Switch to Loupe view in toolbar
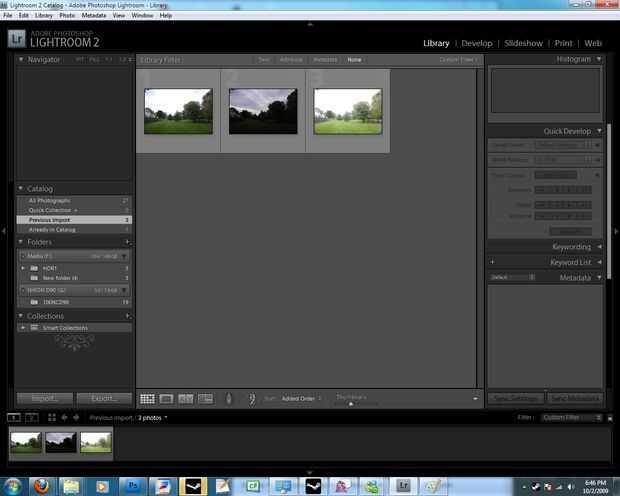Image resolution: width=620 pixels, height=496 pixels. [166, 399]
